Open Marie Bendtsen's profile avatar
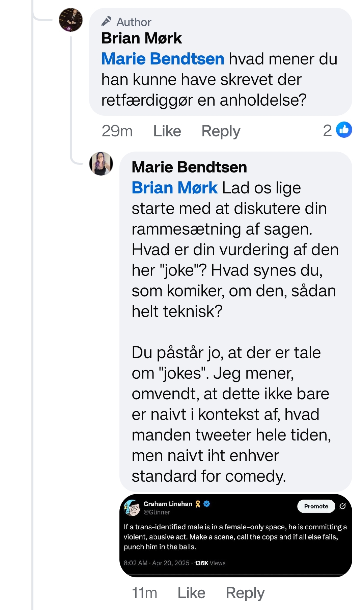 point(101,164)
